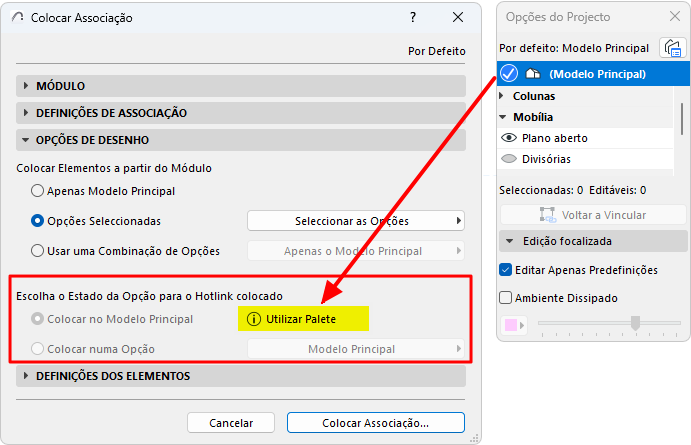This screenshot has height=445, width=691.
Task: Click the info icon beside Utilizar Palete
Action: coord(254,319)
